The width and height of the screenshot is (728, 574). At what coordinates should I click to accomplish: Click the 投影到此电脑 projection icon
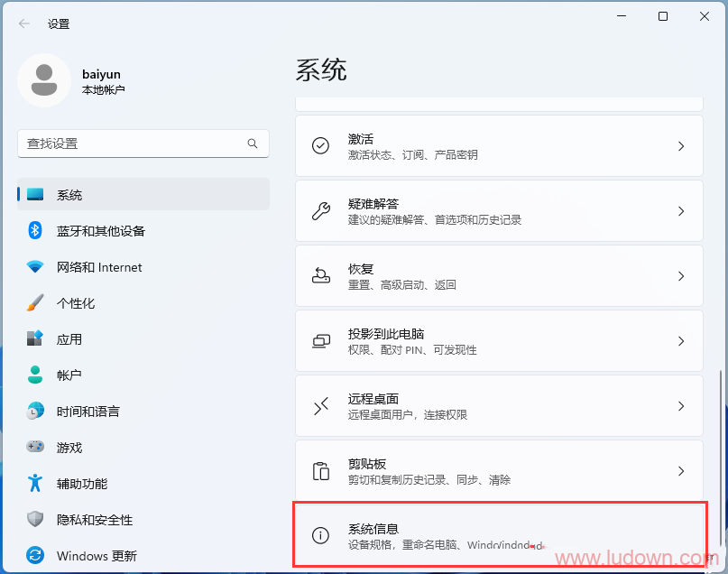point(320,341)
